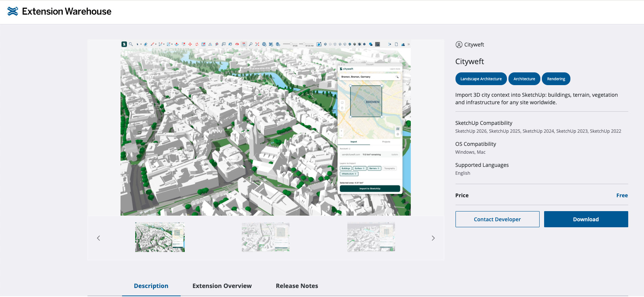Click the Bremen, Bremen, Germany search field

click(x=370, y=76)
